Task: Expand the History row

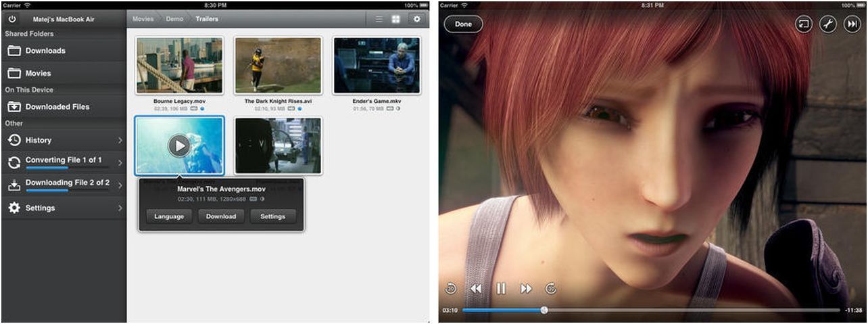Action: click(x=64, y=140)
